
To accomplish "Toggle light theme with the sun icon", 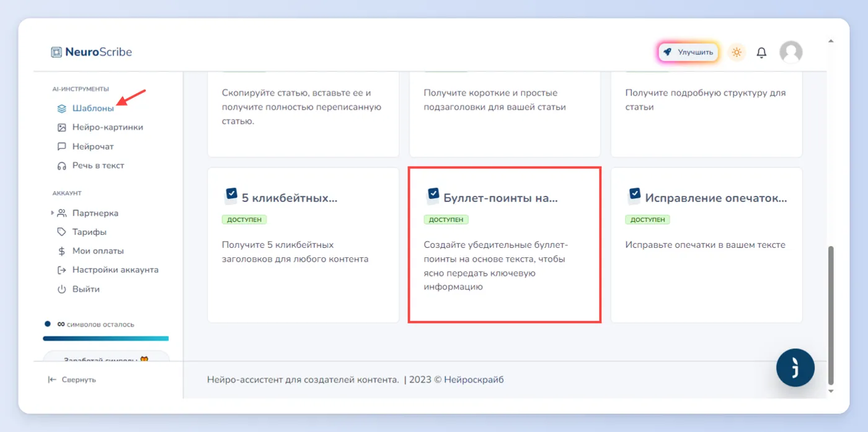I will (x=737, y=53).
